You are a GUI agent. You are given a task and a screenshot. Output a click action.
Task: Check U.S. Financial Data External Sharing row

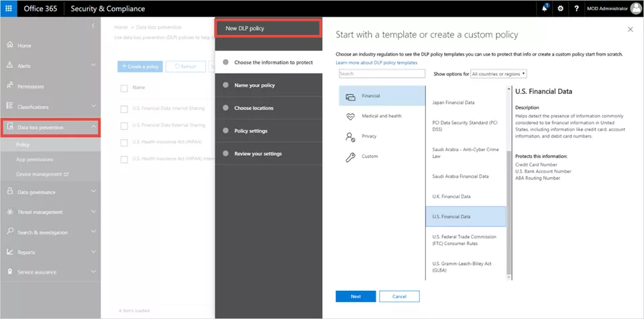pos(124,126)
